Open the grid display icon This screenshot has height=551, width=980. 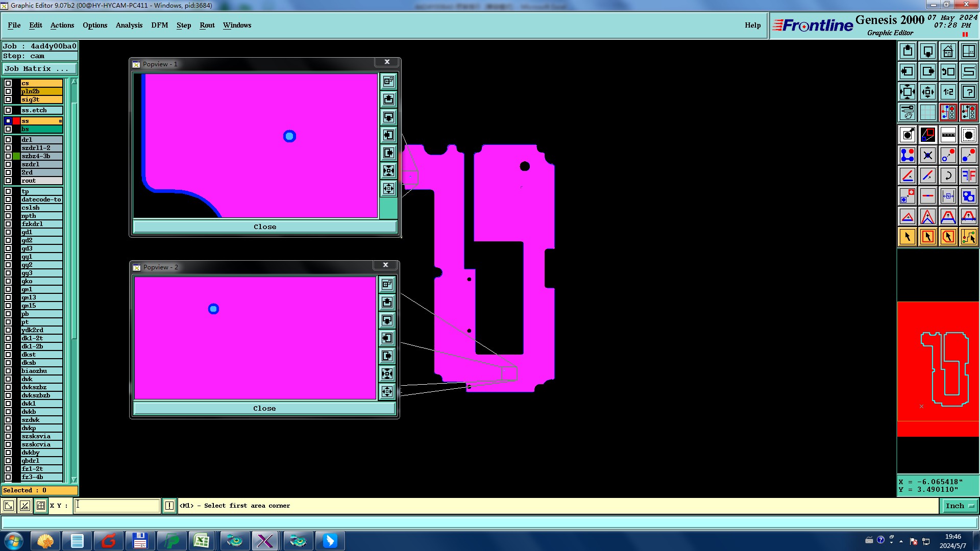pyautogui.click(x=927, y=112)
